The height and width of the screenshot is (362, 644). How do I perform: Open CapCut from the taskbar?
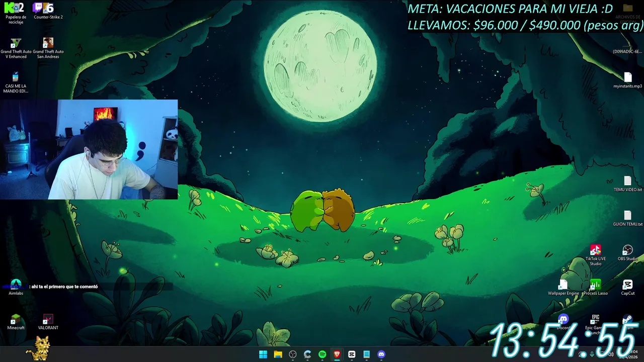[x=352, y=354]
